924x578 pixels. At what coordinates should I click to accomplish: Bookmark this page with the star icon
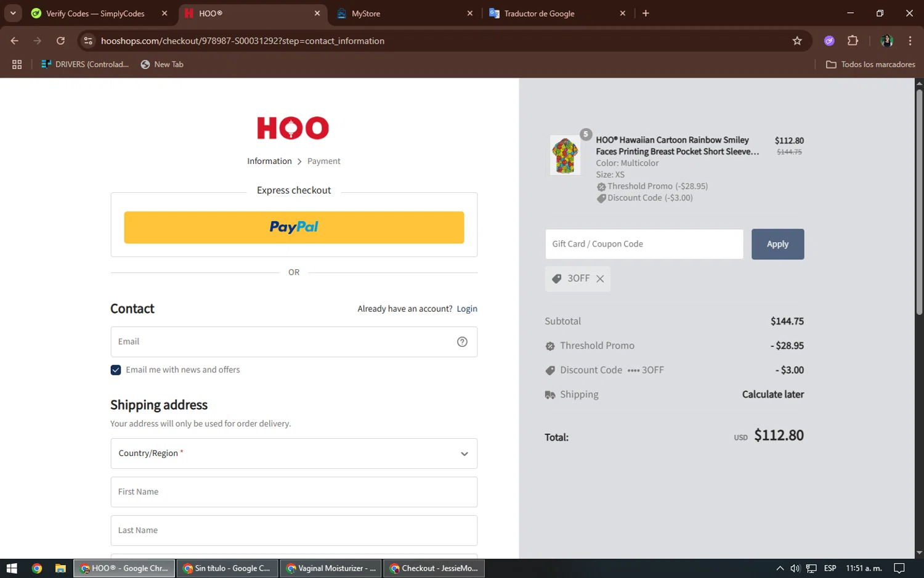coord(797,41)
